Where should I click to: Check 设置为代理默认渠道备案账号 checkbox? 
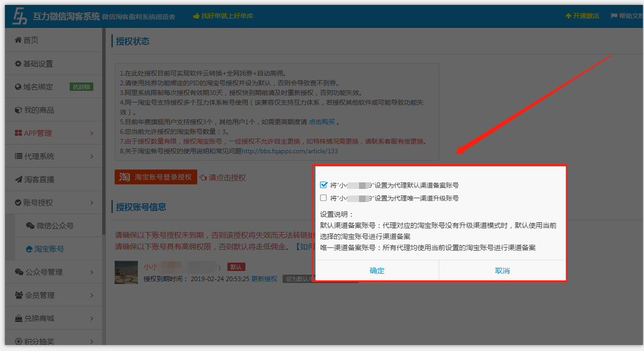point(323,185)
